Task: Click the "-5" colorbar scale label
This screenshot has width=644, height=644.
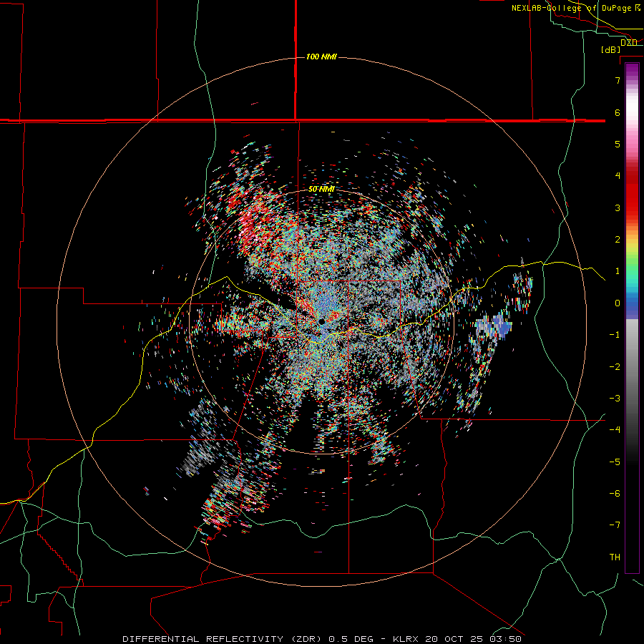Action: tap(615, 462)
